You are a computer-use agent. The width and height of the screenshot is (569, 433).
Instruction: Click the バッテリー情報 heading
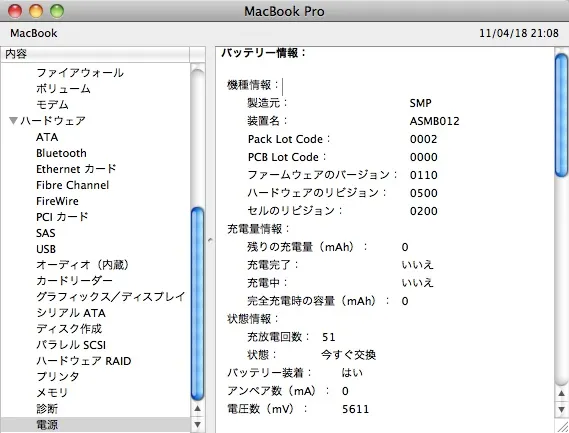coord(264,53)
